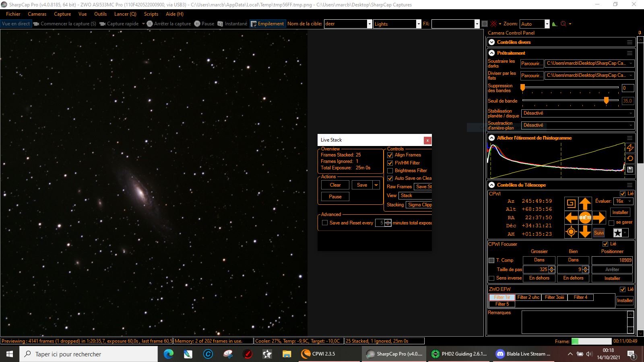Image resolution: width=644 pixels, height=362 pixels.
Task: Collapse the Prétraitement section
Action: click(491, 53)
